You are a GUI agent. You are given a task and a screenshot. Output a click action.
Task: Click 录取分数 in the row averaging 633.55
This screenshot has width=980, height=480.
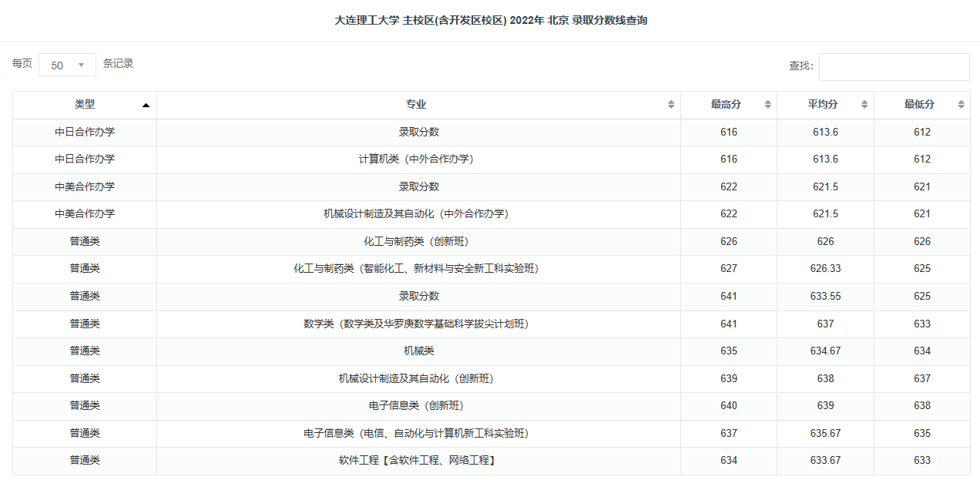[x=419, y=297]
